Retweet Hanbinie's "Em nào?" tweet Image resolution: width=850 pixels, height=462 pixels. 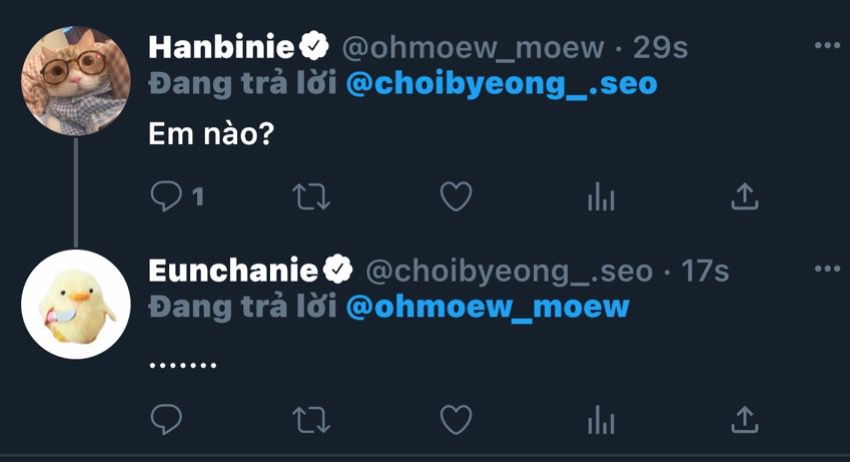tap(311, 196)
